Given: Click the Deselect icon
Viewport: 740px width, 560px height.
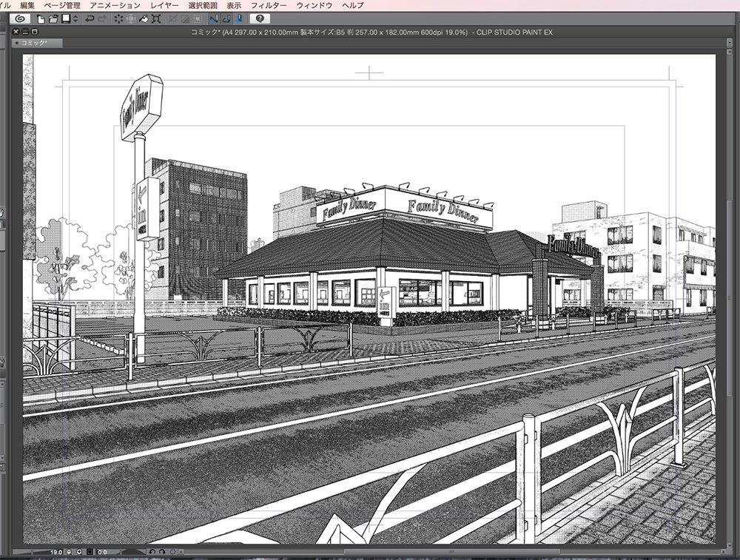Looking at the screenshot, I should [172, 19].
